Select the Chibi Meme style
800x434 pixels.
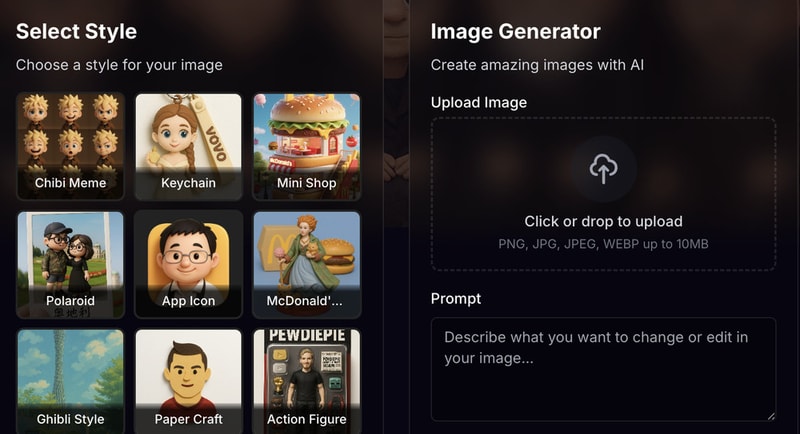pyautogui.click(x=70, y=146)
